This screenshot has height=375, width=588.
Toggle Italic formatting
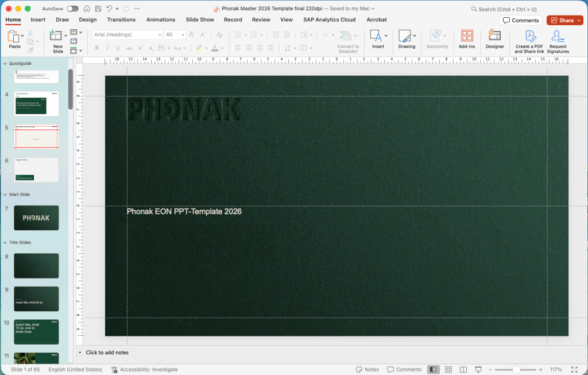(x=107, y=48)
